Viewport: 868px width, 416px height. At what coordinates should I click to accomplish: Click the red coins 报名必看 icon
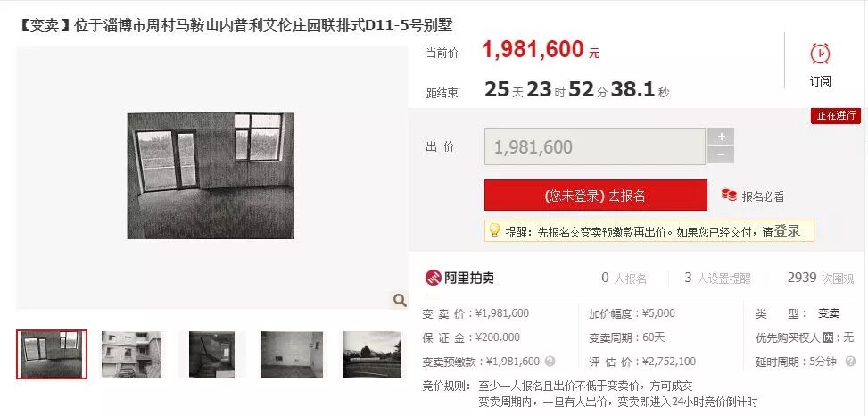[729, 195]
